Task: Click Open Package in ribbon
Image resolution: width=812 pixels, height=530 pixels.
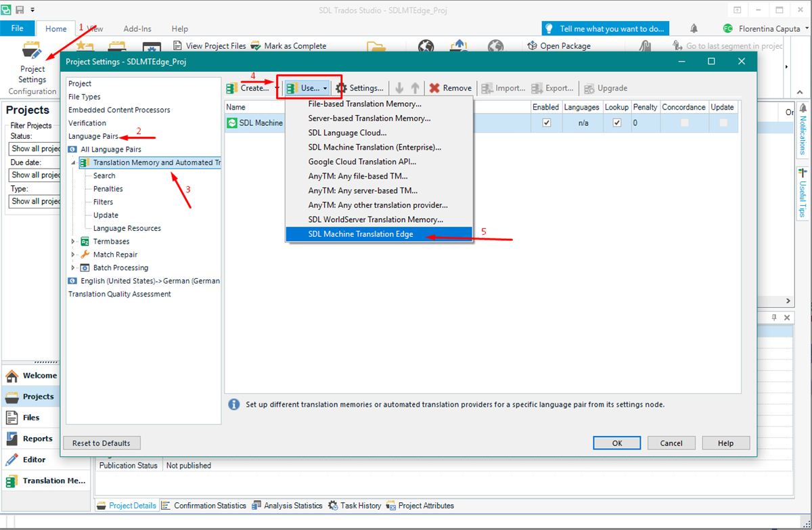Action: click(x=559, y=46)
